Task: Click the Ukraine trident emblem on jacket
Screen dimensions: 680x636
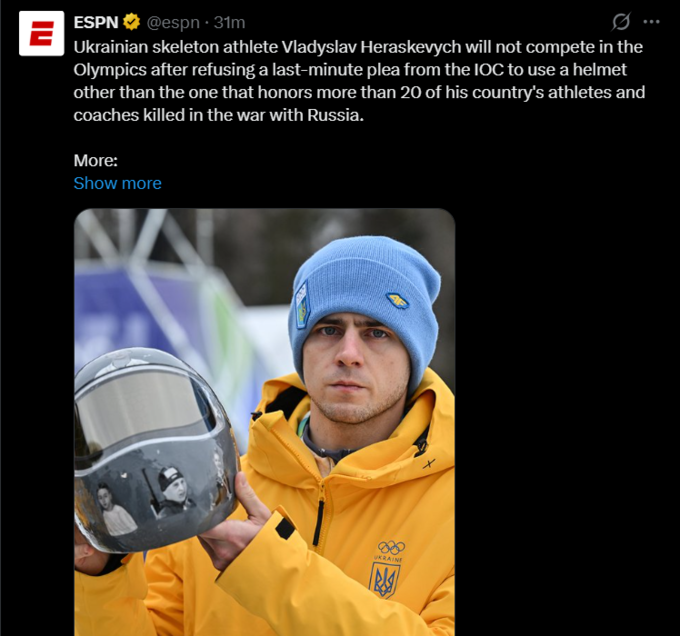Action: point(385,580)
